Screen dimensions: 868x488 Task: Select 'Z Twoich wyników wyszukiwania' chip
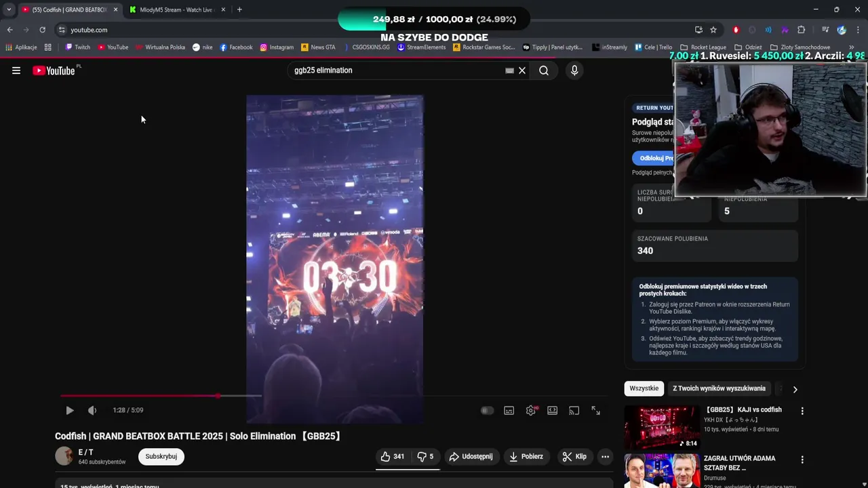coord(719,388)
